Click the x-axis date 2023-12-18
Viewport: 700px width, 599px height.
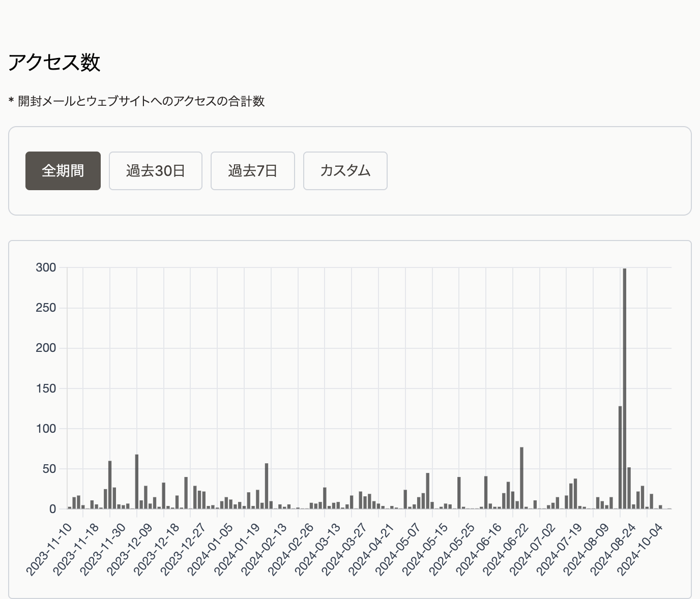(x=157, y=549)
